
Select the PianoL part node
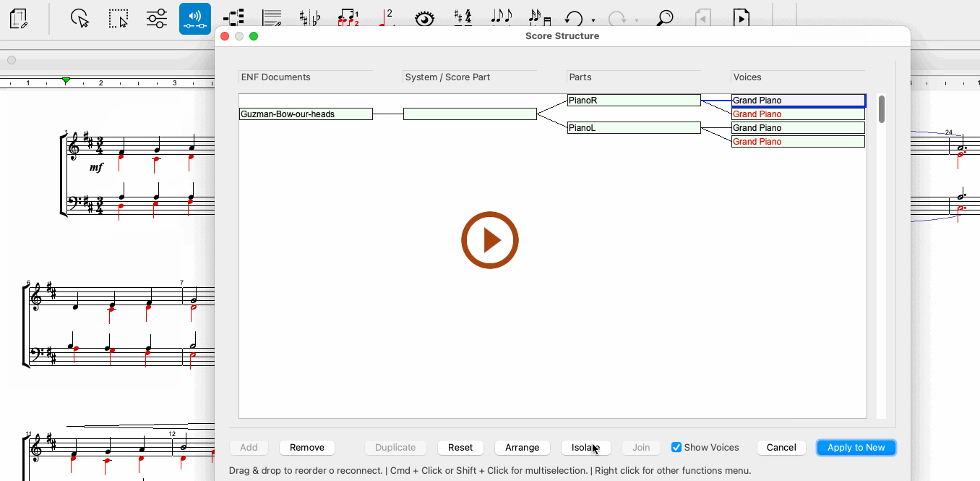pos(634,128)
